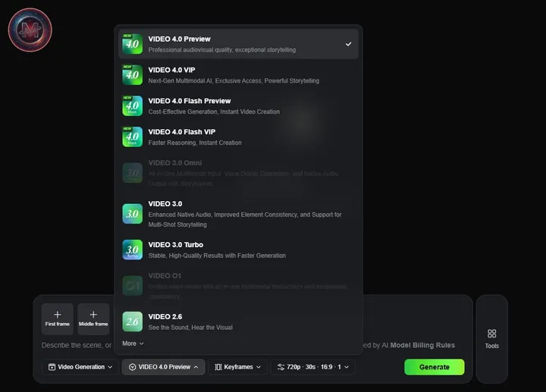Click the VIDEO 2.6 model icon

[132, 321]
